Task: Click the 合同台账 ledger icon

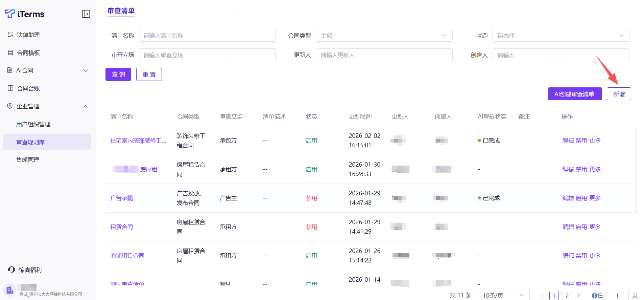Action: 10,88
